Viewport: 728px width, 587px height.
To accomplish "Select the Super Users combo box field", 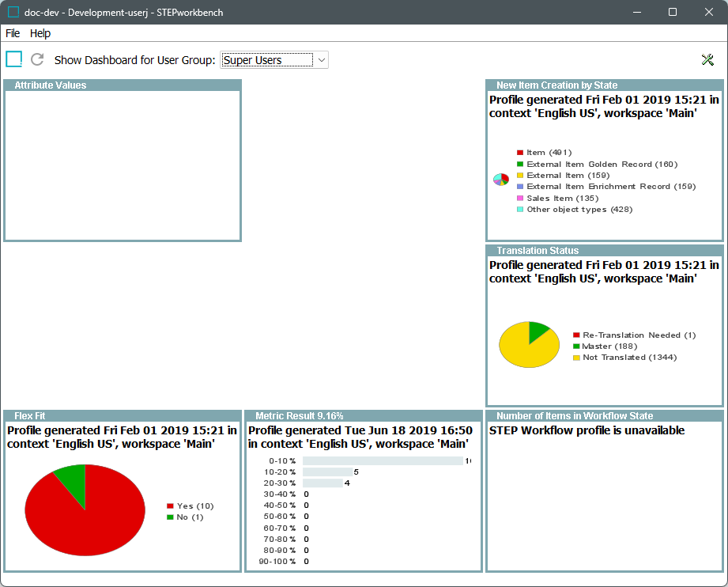I will click(266, 60).
